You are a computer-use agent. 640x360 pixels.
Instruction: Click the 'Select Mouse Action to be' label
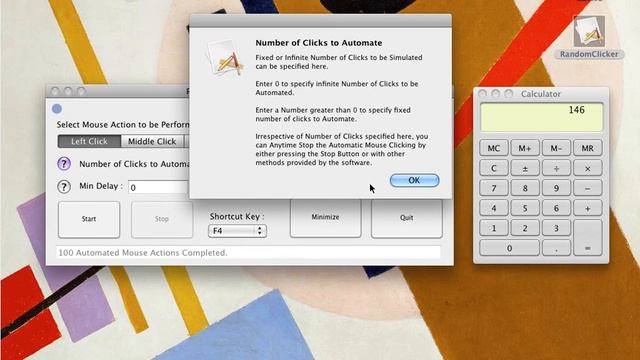point(123,124)
